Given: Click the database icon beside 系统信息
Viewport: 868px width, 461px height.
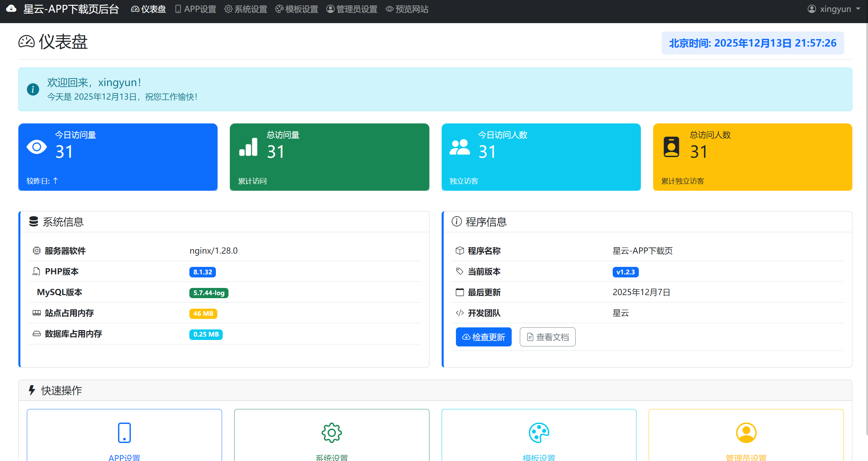Looking at the screenshot, I should tap(34, 222).
